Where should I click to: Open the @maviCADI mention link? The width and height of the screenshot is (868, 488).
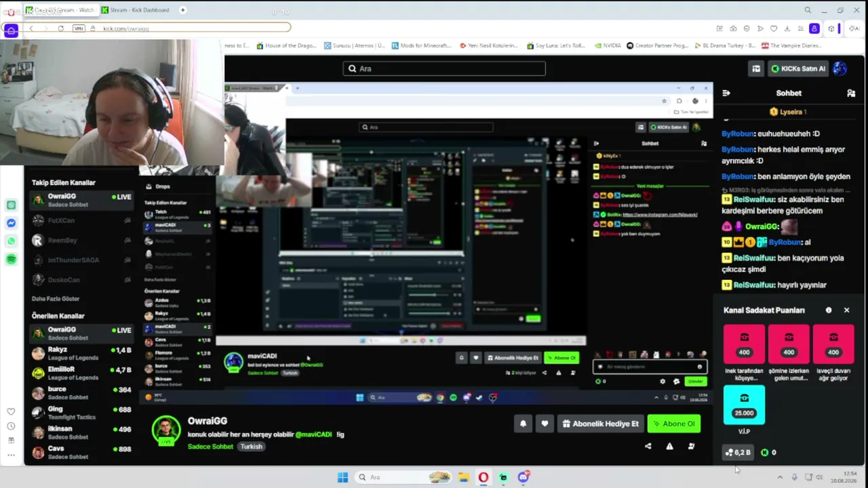pos(314,434)
